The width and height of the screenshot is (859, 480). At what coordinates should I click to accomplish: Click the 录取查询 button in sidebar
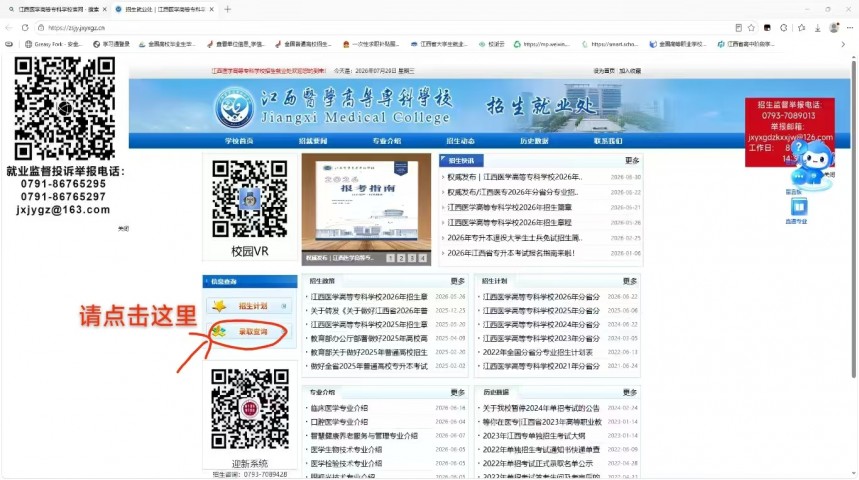[x=249, y=332]
